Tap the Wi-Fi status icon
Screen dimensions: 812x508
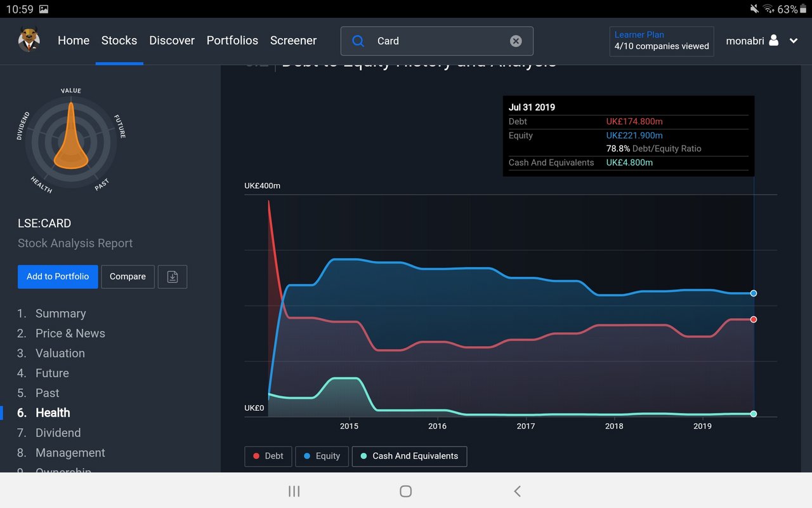pyautogui.click(x=769, y=9)
